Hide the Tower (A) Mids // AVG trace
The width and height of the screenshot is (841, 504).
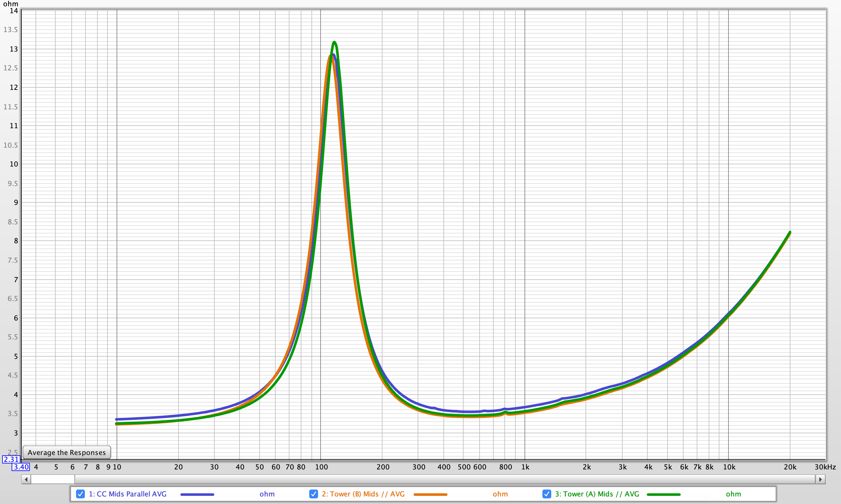[547, 494]
